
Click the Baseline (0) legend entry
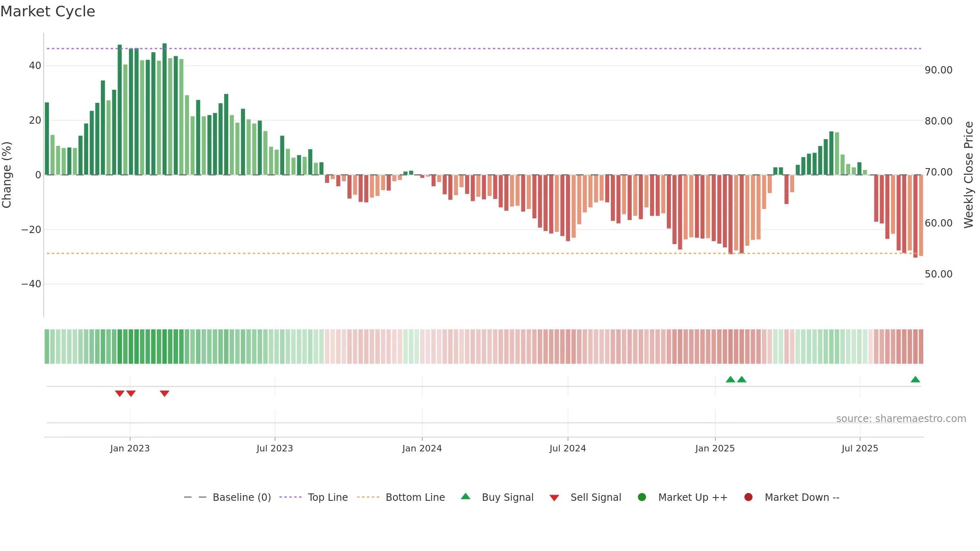[x=227, y=497]
